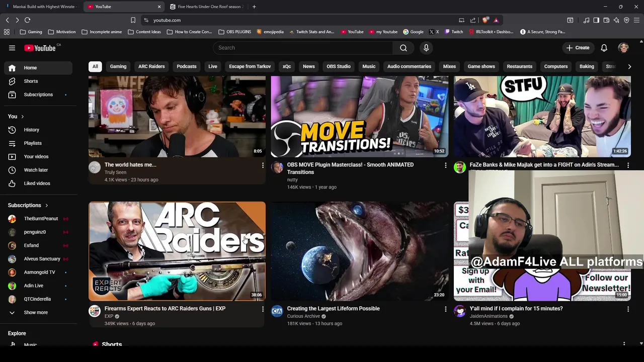644x362 pixels.
Task: Open Leo AI sparkle icon
Action: 616,20
